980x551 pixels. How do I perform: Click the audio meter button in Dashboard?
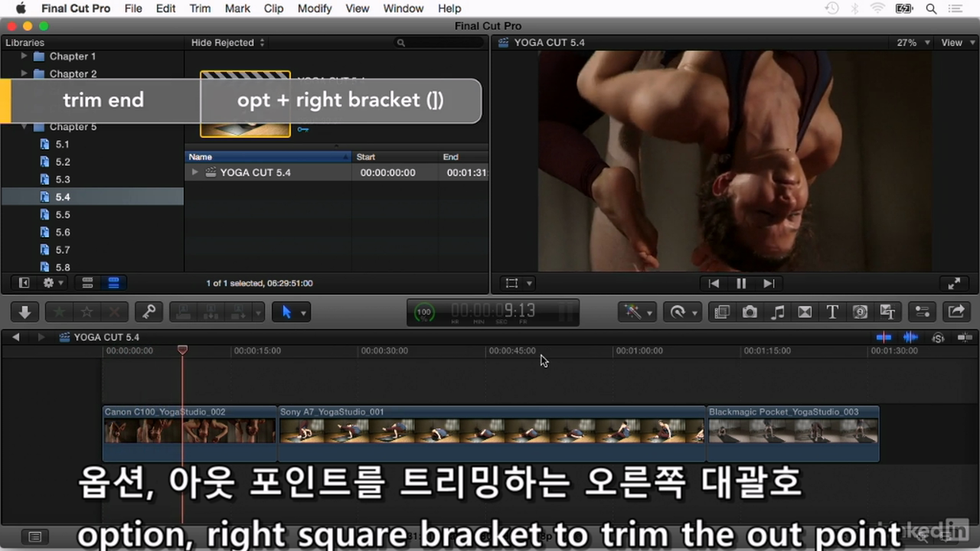565,312
